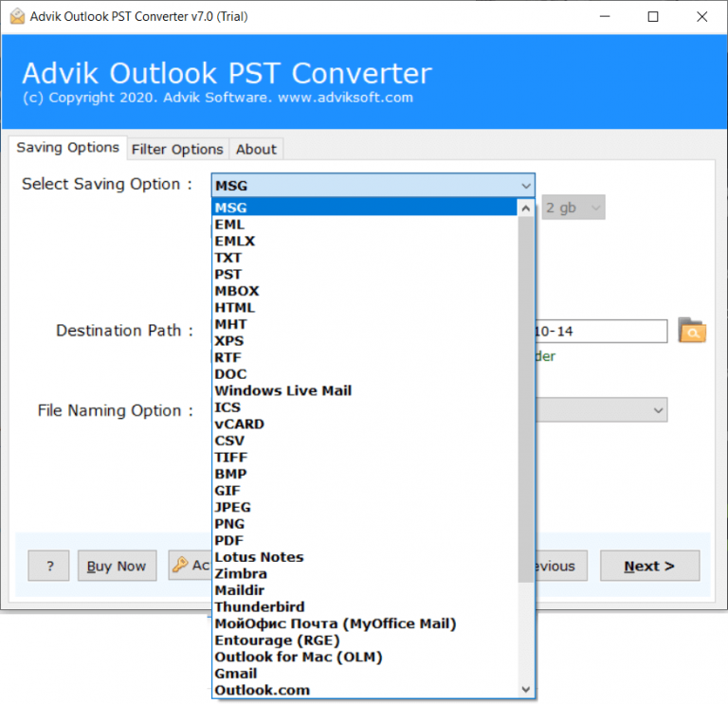Switch to the Saving Options tab
The width and height of the screenshot is (728, 704).
point(68,148)
